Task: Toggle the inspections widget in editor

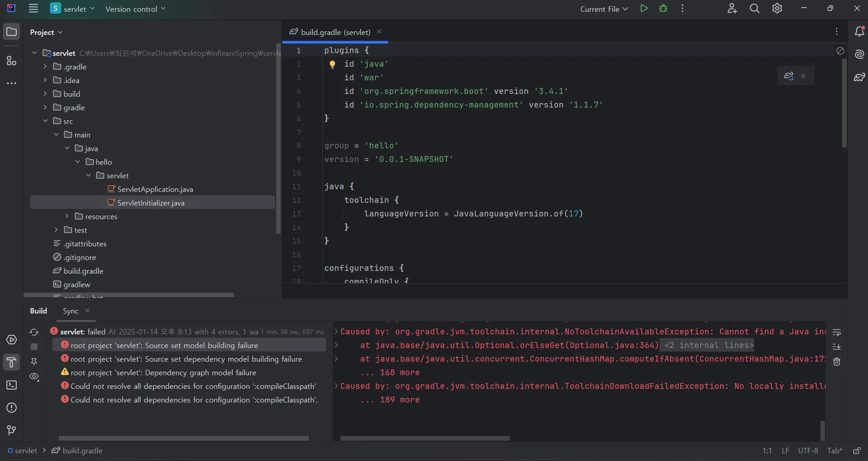Action: click(x=840, y=51)
